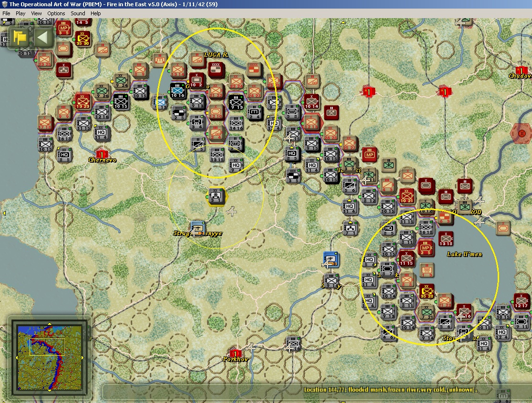This screenshot has height=403, width=532.
Task: Select the Soviet unit marked 17 18
Action: (44, 123)
